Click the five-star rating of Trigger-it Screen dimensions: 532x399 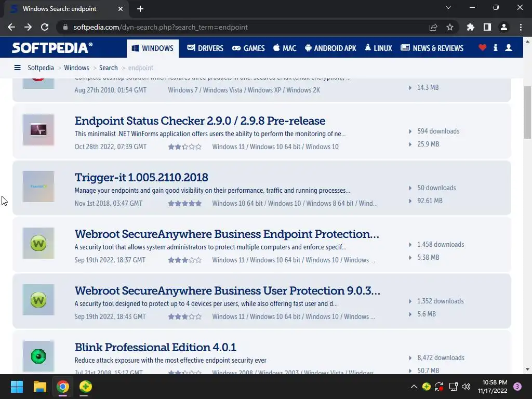185,204
